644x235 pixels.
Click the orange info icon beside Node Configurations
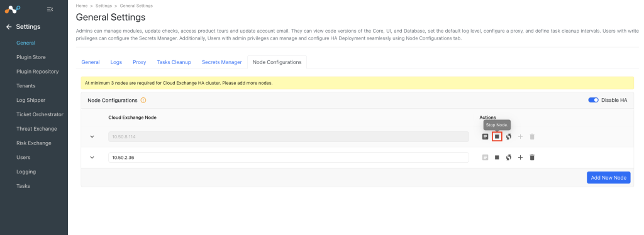click(143, 100)
